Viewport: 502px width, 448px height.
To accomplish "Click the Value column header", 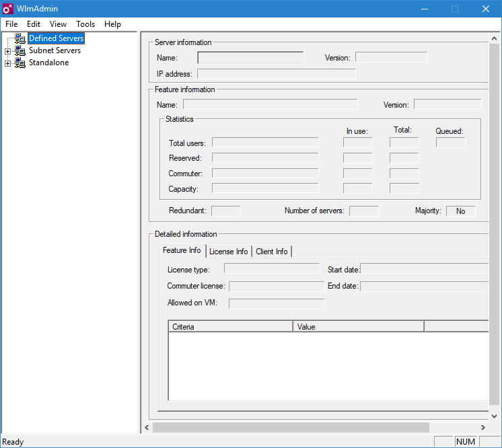I will 358,327.
